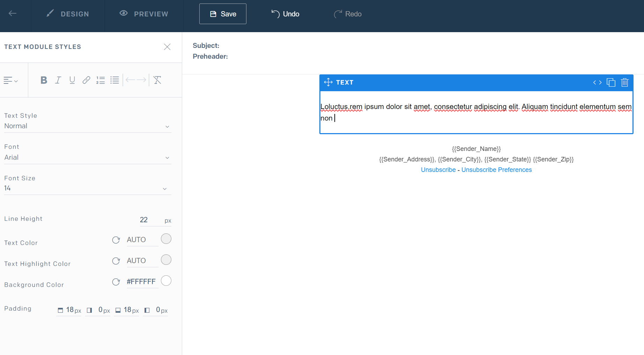Image resolution: width=644 pixels, height=355 pixels.
Task: Open the Text Style dropdown
Action: click(x=87, y=126)
